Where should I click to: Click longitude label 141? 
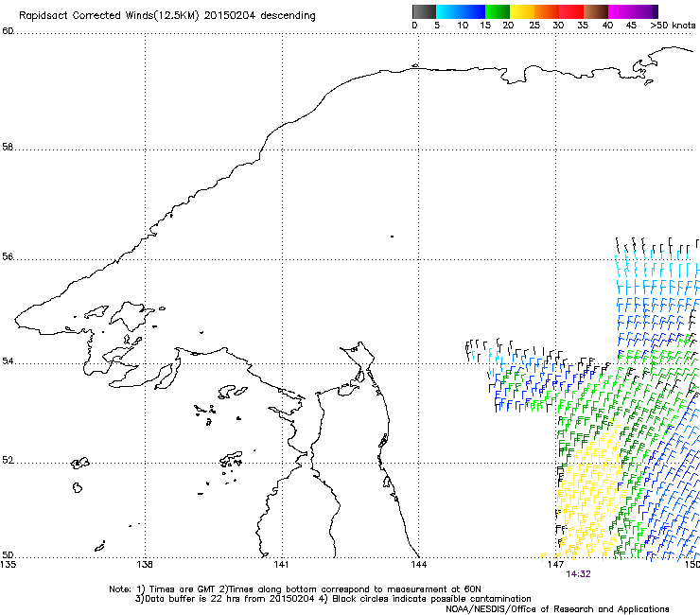[x=282, y=565]
